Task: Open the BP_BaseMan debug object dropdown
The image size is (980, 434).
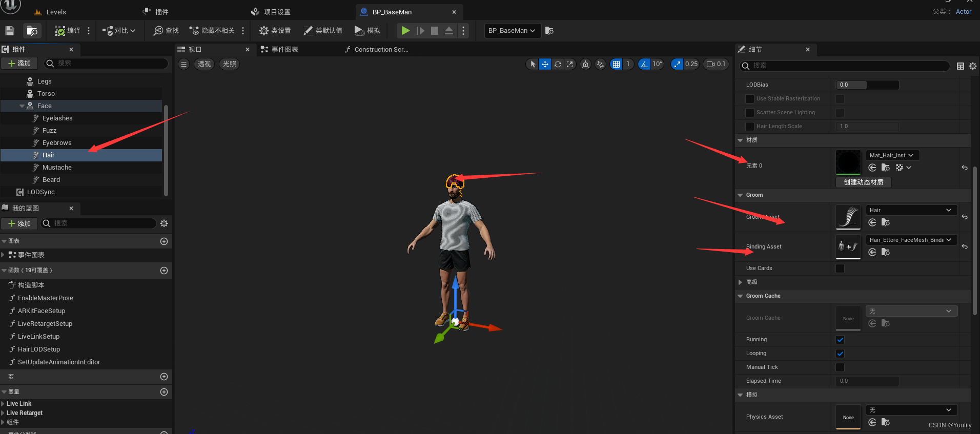Action: 512,31
